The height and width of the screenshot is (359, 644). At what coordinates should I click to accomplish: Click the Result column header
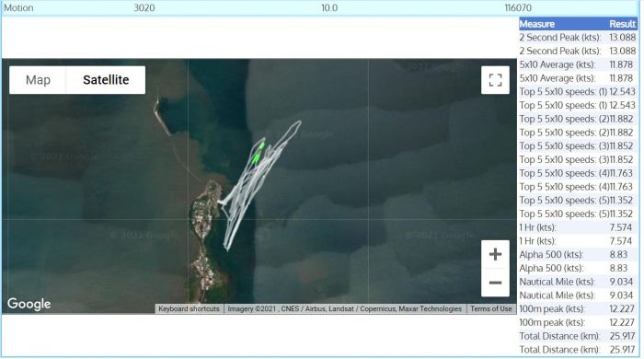point(622,24)
